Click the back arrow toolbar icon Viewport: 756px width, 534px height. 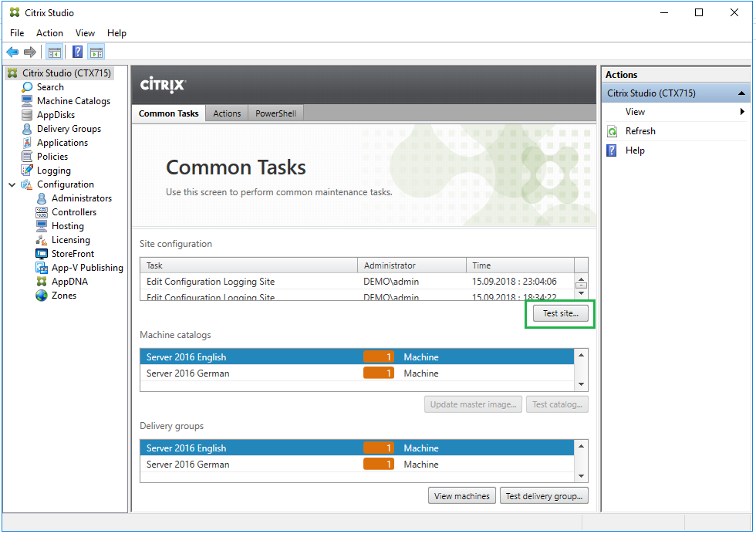[12, 52]
